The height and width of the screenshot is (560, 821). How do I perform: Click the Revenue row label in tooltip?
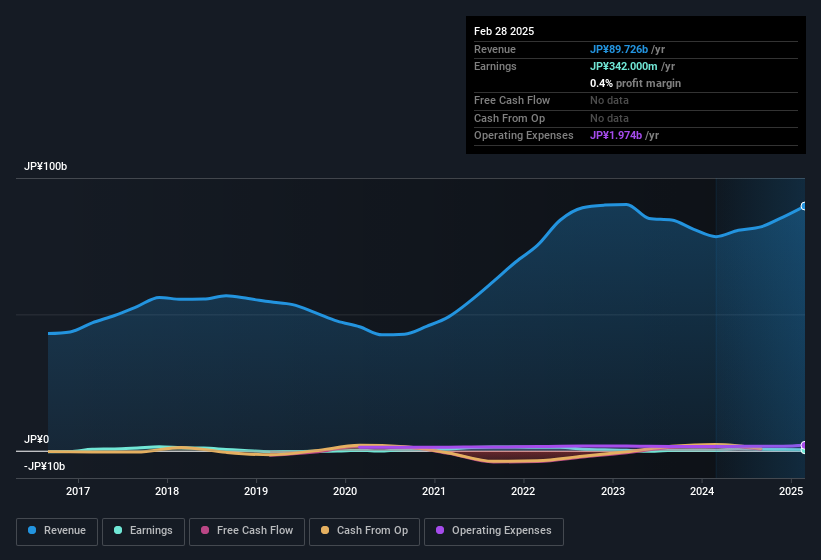[x=495, y=49]
